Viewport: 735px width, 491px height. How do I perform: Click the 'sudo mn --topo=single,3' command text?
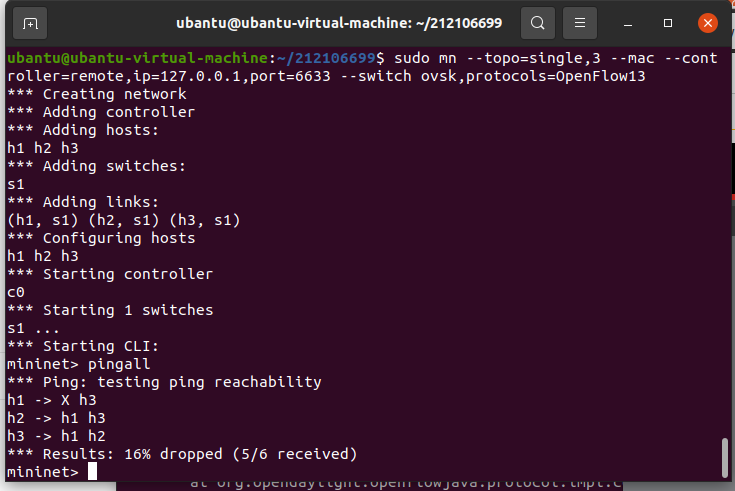tap(497, 58)
